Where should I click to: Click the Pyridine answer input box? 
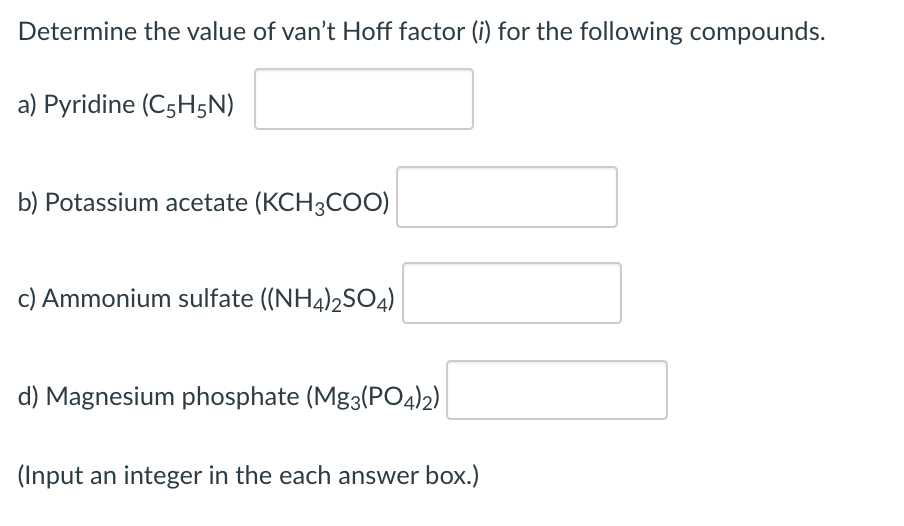click(364, 99)
